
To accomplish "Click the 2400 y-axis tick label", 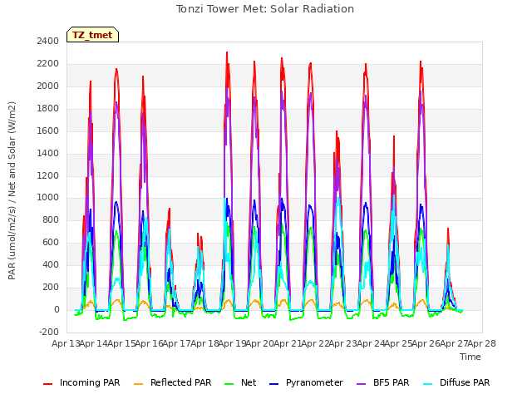I will (48, 41).
